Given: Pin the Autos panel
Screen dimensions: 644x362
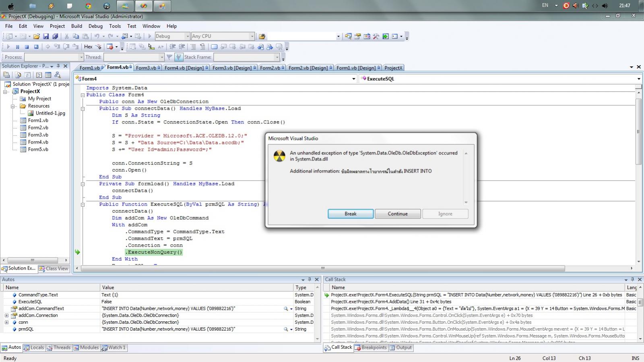Looking at the screenshot, I should (310, 279).
